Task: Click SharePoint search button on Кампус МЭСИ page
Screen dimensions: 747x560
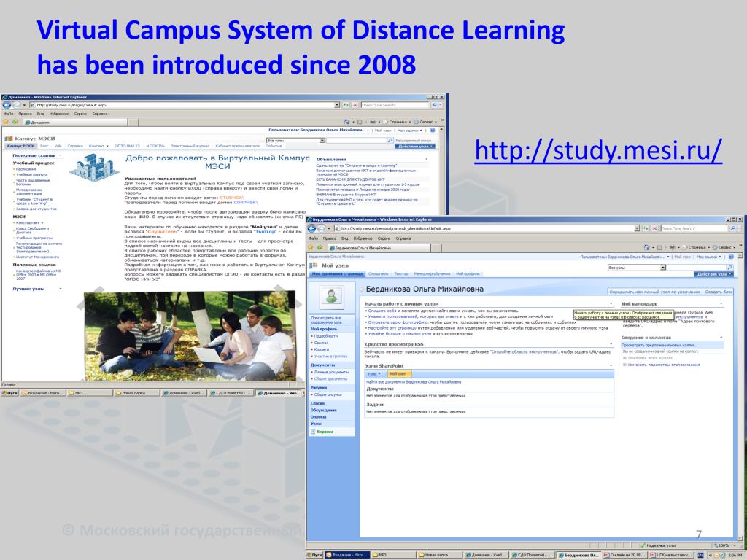Action: [390, 141]
